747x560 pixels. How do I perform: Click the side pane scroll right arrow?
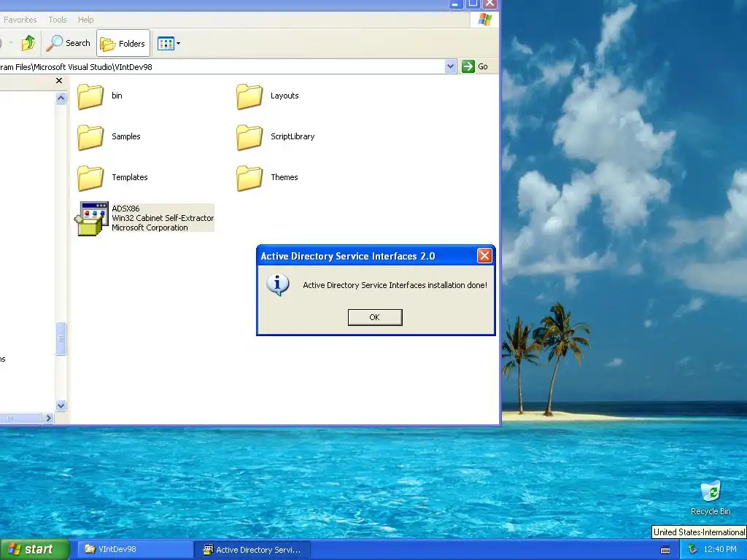pyautogui.click(x=48, y=418)
